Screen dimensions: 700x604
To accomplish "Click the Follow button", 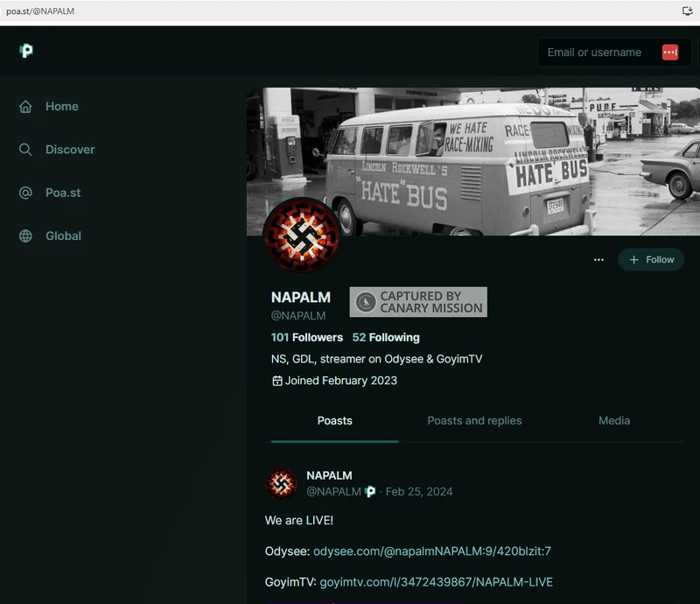I will (651, 260).
